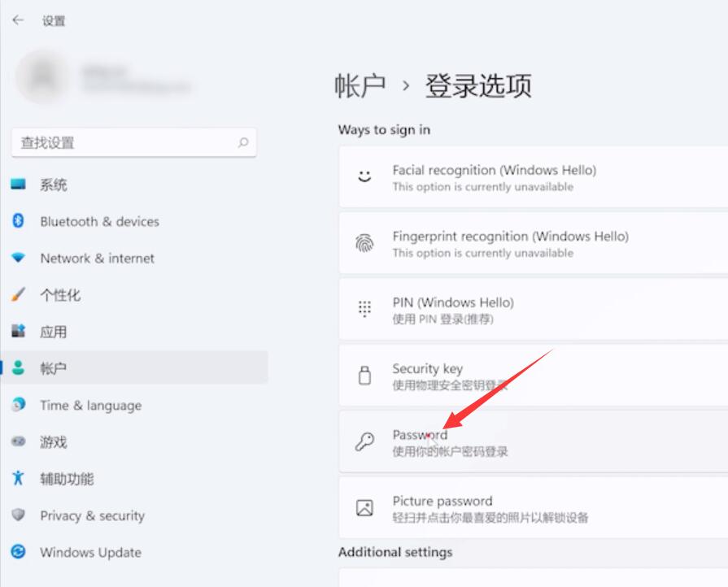Click 登录选项 breadcrumb title
728x587 pixels.
478,86
